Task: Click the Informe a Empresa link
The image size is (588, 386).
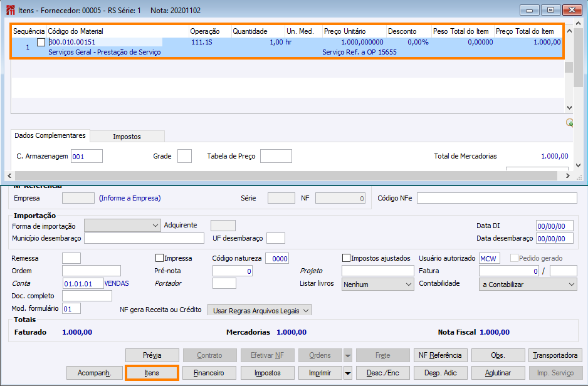Action: (x=130, y=198)
